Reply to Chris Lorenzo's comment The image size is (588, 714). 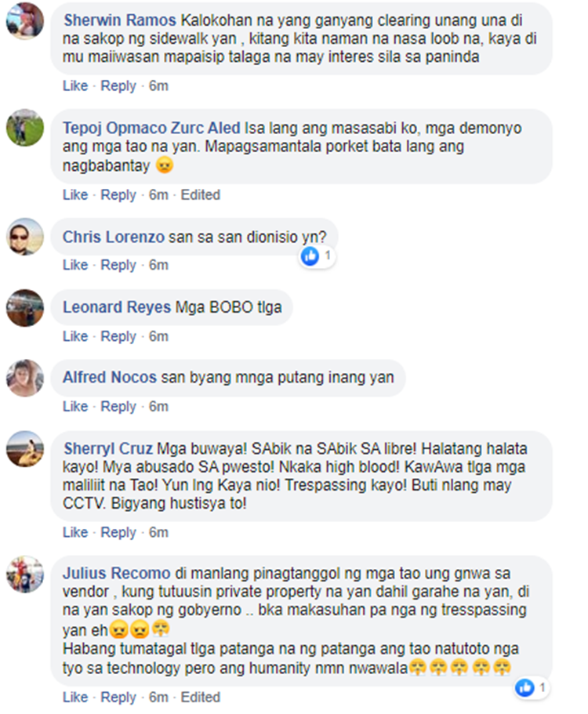click(118, 265)
